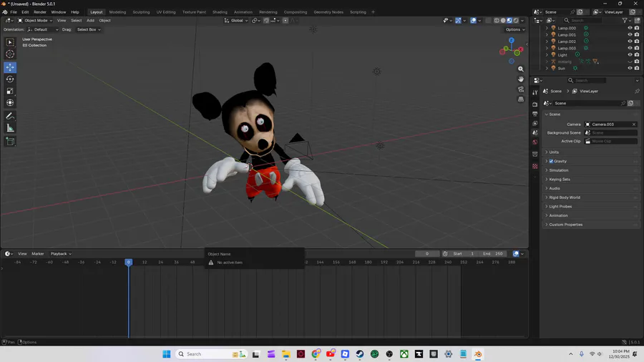Viewport: 644px width, 362px height.
Task: Toggle the Gravity checkbox
Action: click(551, 162)
